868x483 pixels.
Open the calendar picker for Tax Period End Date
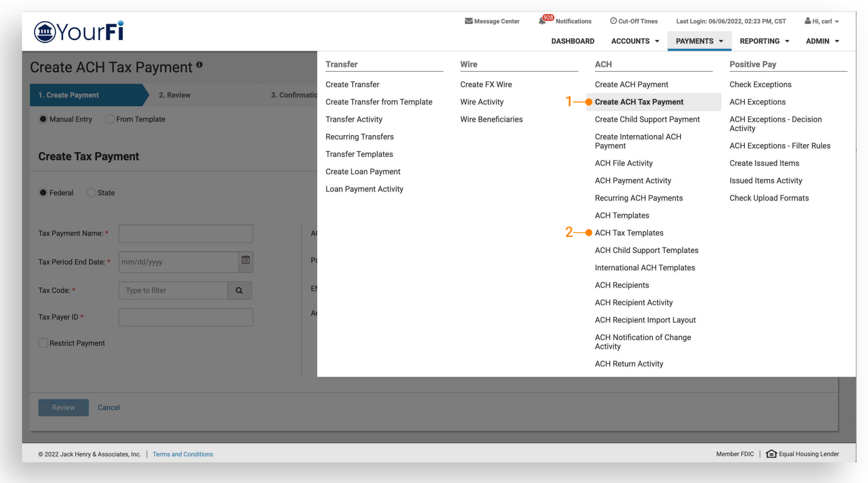coord(246,260)
